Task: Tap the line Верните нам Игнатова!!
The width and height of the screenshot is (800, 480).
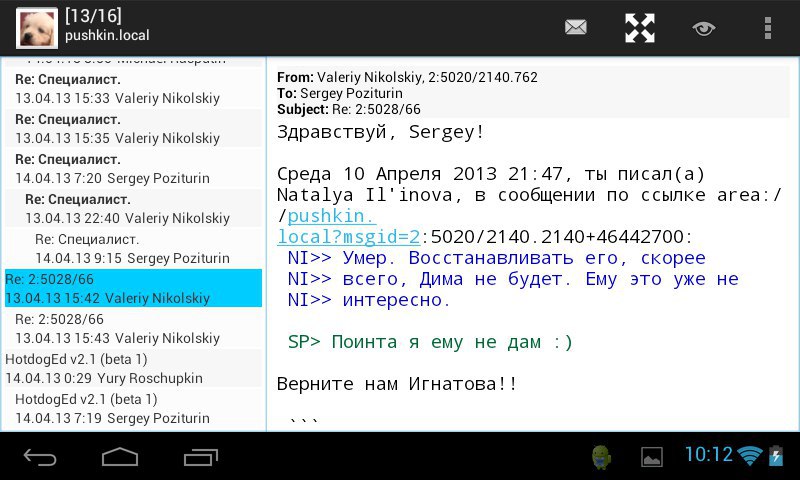Action: coord(397,384)
